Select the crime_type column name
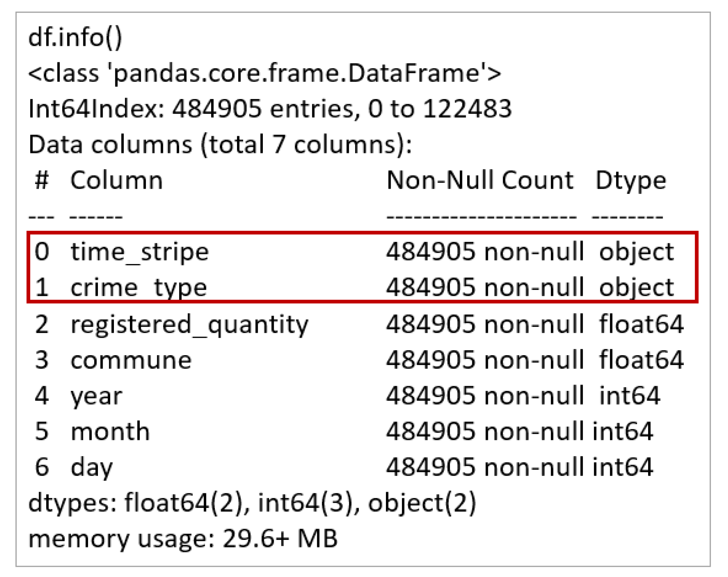This screenshot has width=728, height=577. (138, 288)
